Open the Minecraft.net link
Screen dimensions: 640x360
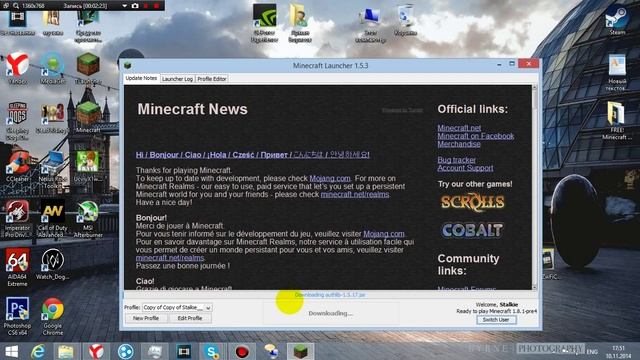coord(459,128)
